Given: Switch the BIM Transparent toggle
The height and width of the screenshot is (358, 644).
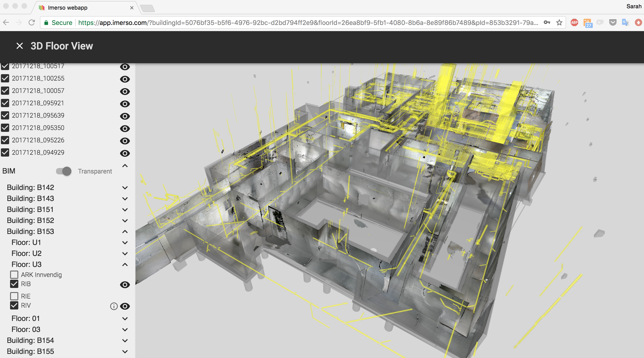Looking at the screenshot, I should pyautogui.click(x=64, y=171).
